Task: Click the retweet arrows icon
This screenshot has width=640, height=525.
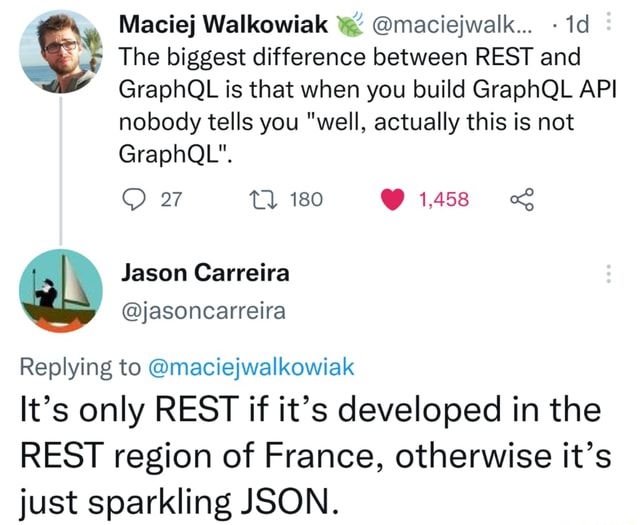Action: 264,200
